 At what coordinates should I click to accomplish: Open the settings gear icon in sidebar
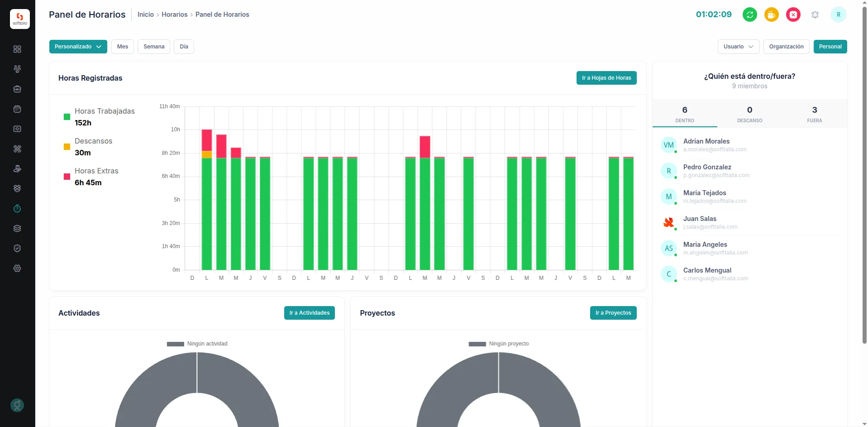17,268
